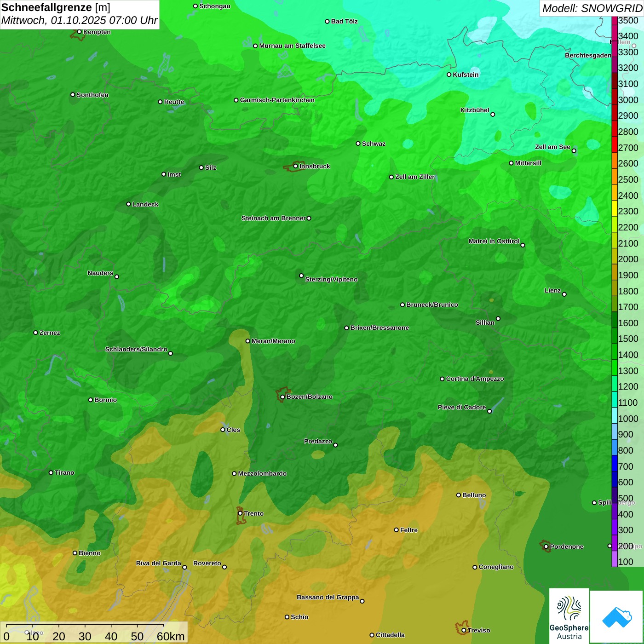Pick the dark green 1600 legend swatch
The image size is (644, 644).
[x=615, y=320]
